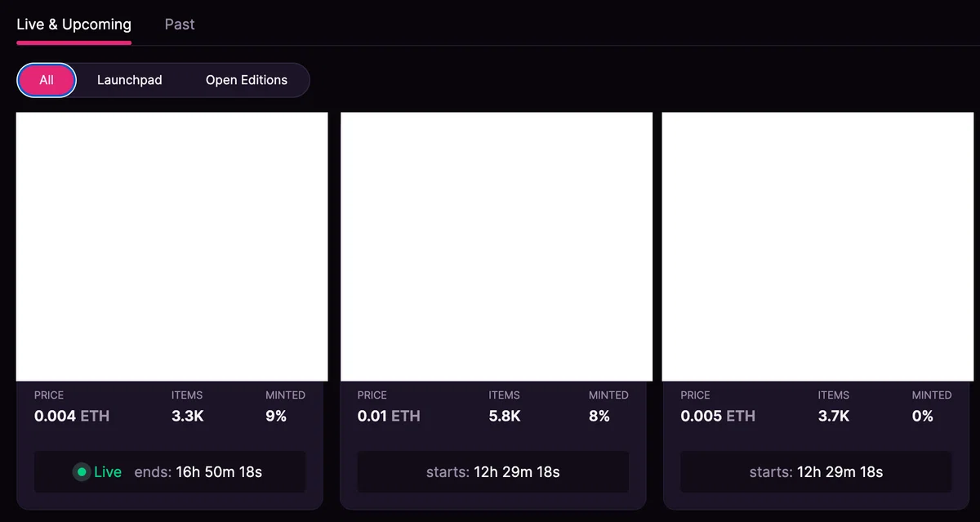The height and width of the screenshot is (522, 980).
Task: Select the All filter pill
Action: point(47,80)
